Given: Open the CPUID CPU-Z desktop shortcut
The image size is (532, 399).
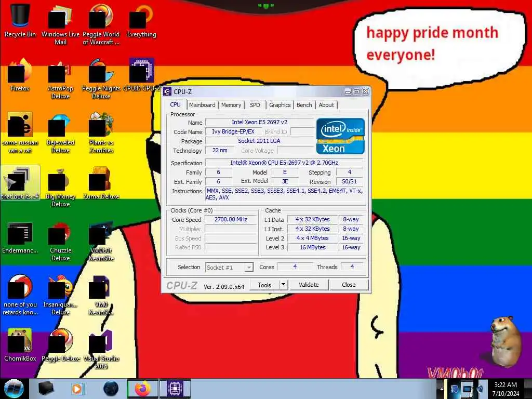Looking at the screenshot, I should click(x=141, y=75).
